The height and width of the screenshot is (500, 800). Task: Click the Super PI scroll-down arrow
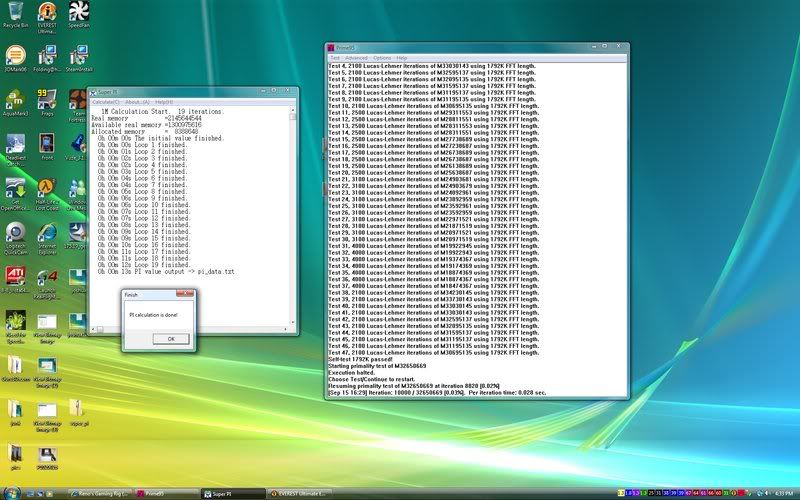(x=293, y=323)
